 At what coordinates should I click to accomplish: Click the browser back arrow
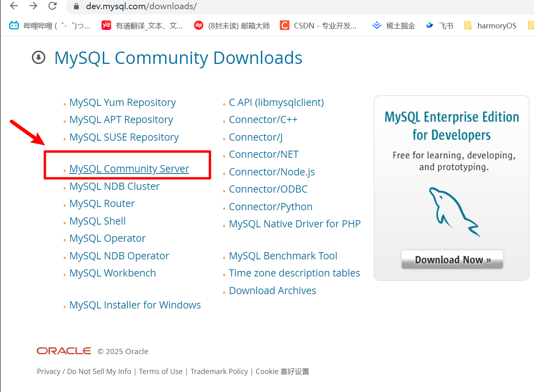(x=14, y=6)
